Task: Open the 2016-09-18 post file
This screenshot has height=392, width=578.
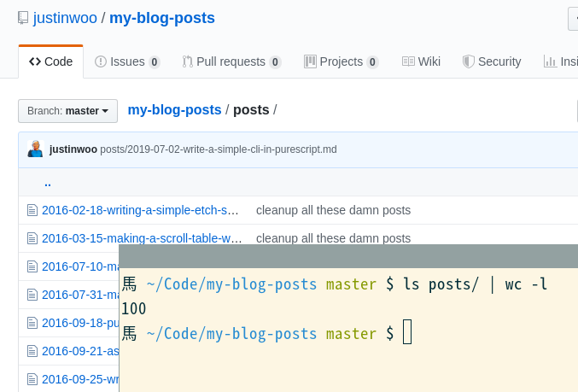Action: point(80,323)
